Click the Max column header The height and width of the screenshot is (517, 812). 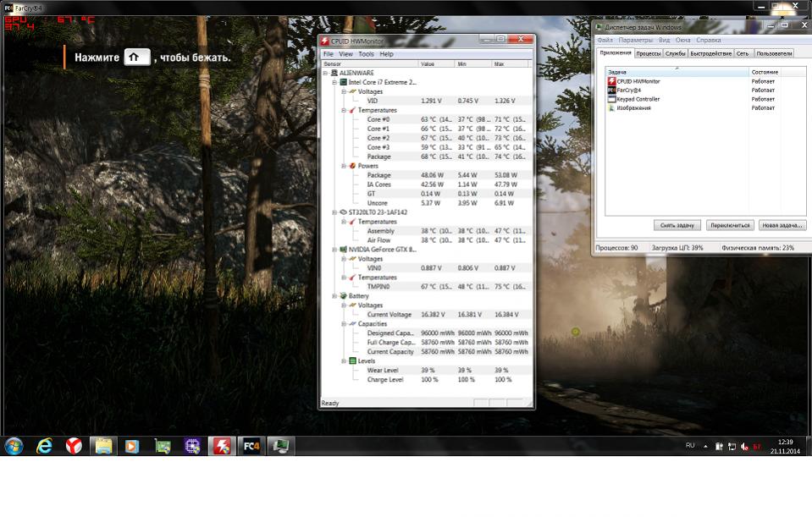pos(510,63)
